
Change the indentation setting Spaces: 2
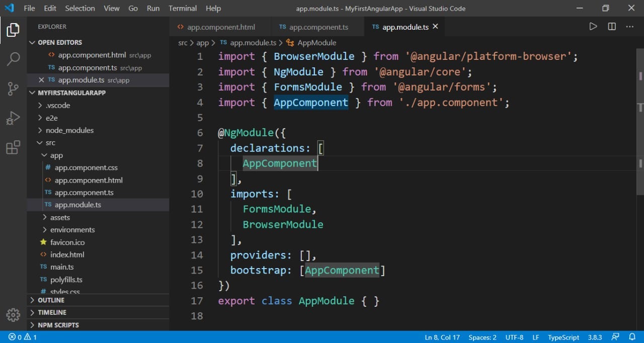(x=482, y=337)
